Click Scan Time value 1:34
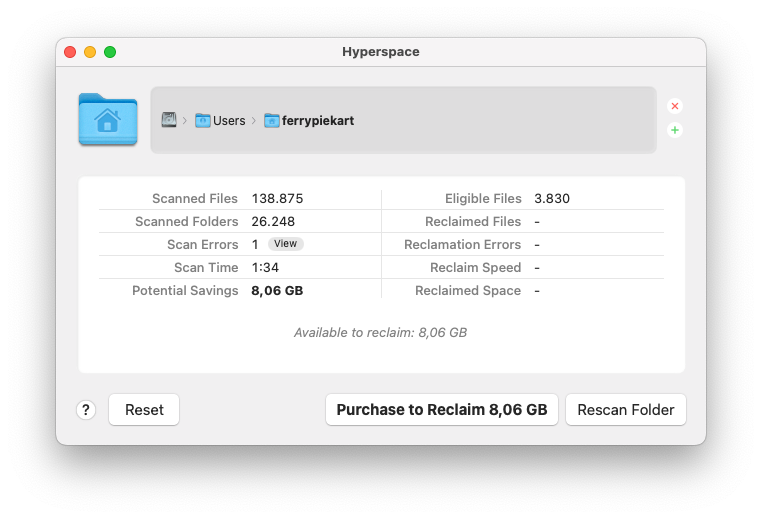Viewport: 762px width, 519px height. (265, 267)
